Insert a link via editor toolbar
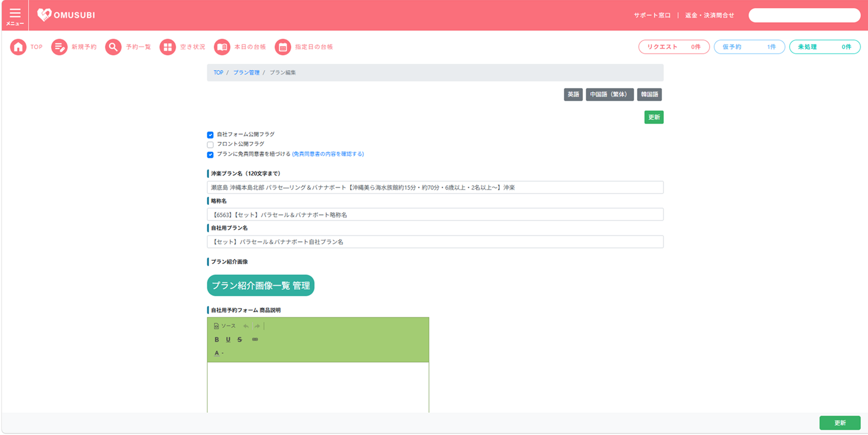 [255, 340]
